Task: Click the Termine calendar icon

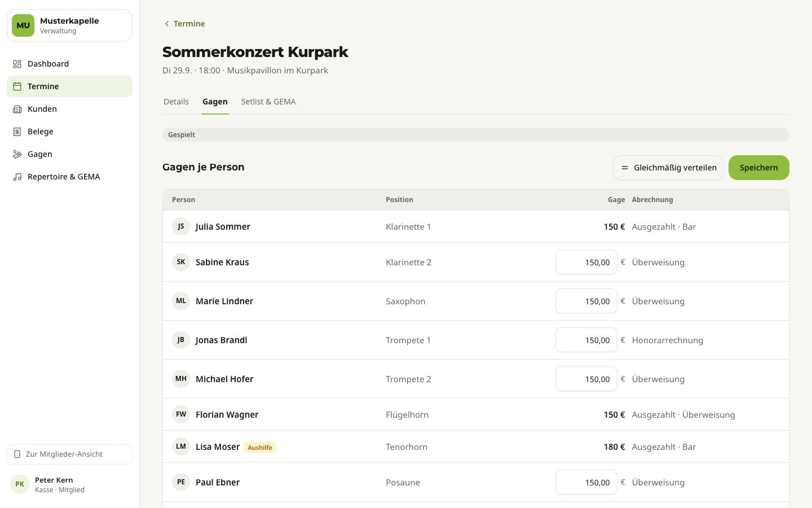Action: 17,86
